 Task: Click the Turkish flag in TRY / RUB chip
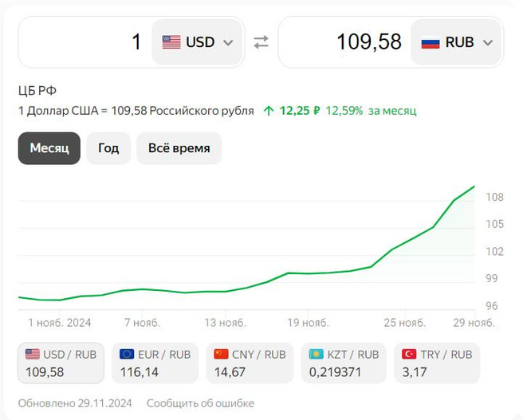409,354
